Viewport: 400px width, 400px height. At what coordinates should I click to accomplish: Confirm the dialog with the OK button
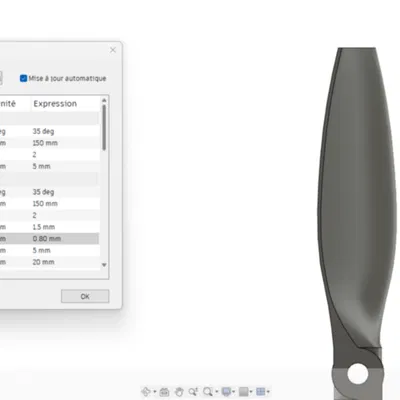click(85, 296)
